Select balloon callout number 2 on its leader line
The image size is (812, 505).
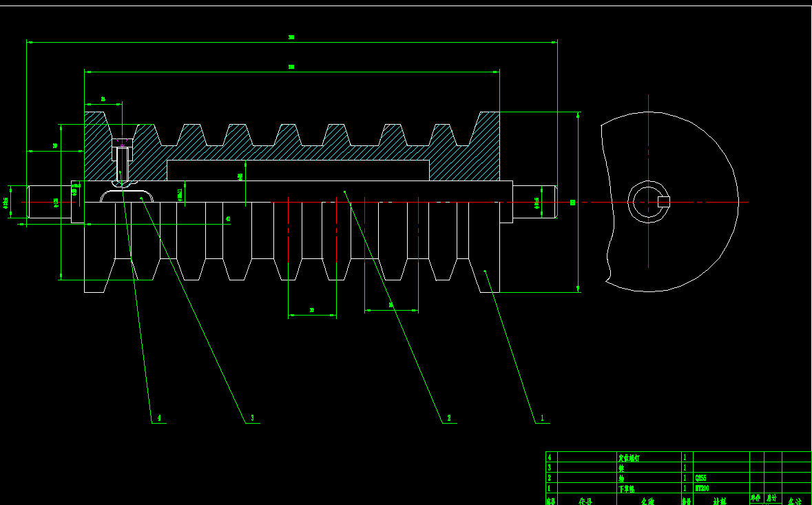pyautogui.click(x=449, y=418)
